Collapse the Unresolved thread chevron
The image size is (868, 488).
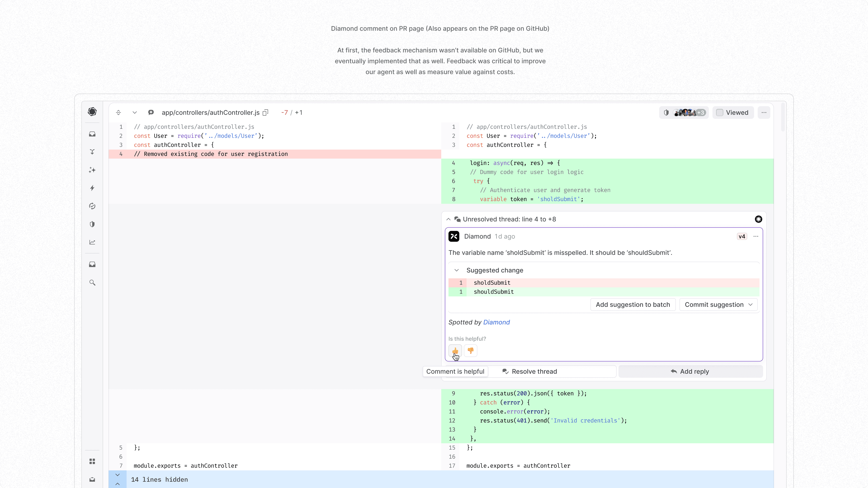coord(448,219)
